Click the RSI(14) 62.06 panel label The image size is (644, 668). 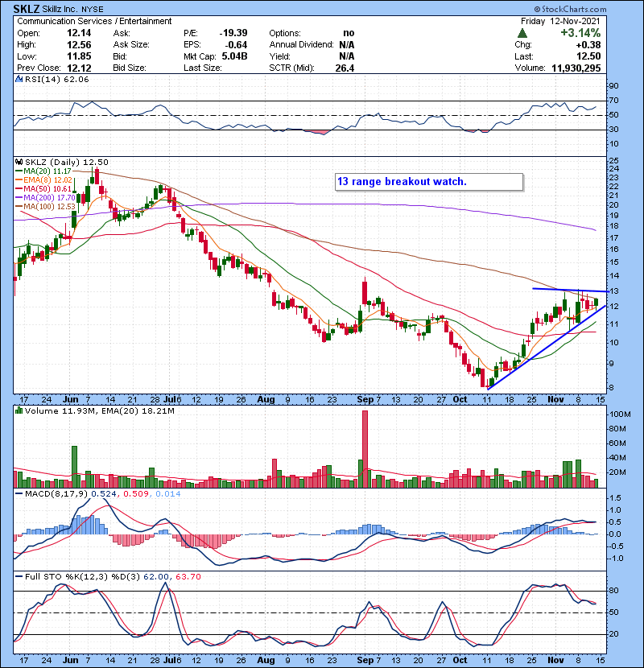pyautogui.click(x=57, y=79)
